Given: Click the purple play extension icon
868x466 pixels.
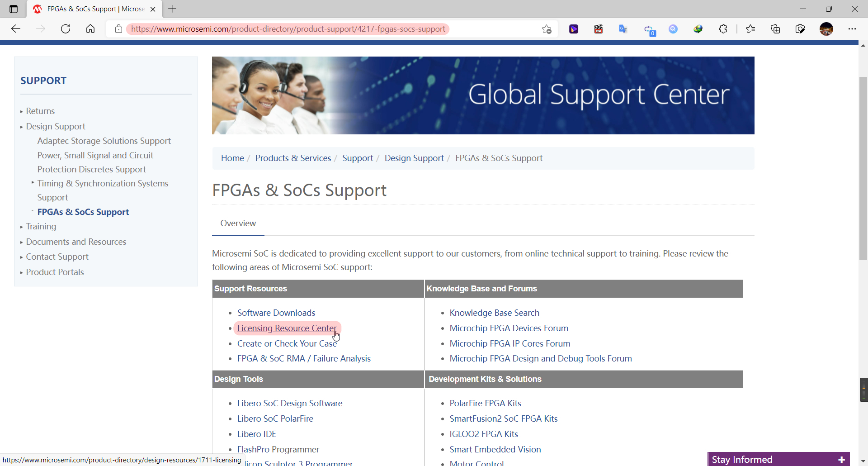Looking at the screenshot, I should [x=574, y=29].
